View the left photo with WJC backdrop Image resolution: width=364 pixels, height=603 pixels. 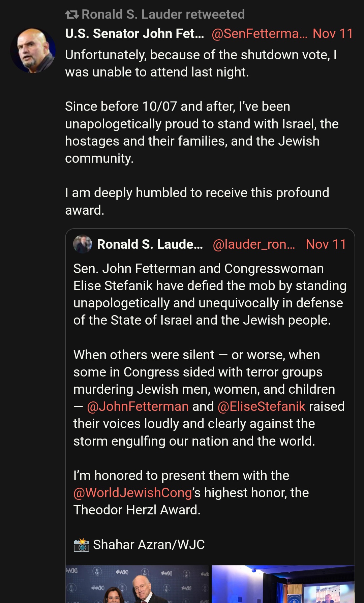[x=137, y=584]
